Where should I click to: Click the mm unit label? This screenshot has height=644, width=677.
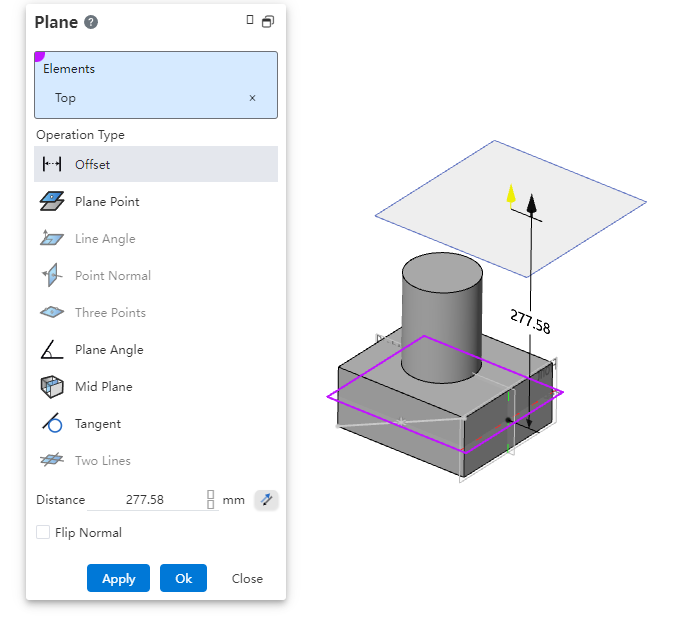(x=234, y=500)
